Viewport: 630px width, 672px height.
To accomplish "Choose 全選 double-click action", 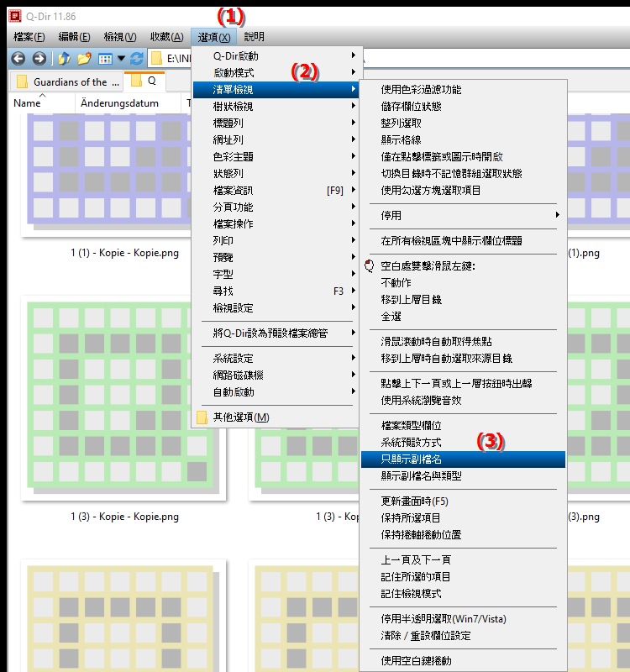I will click(x=464, y=317).
